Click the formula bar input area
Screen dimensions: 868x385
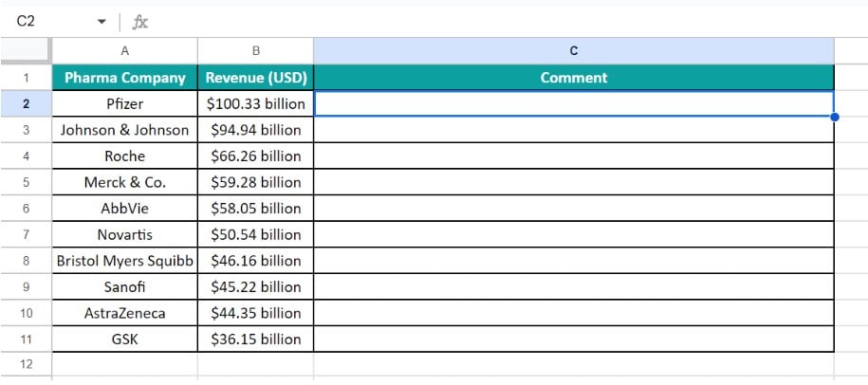pos(509,22)
